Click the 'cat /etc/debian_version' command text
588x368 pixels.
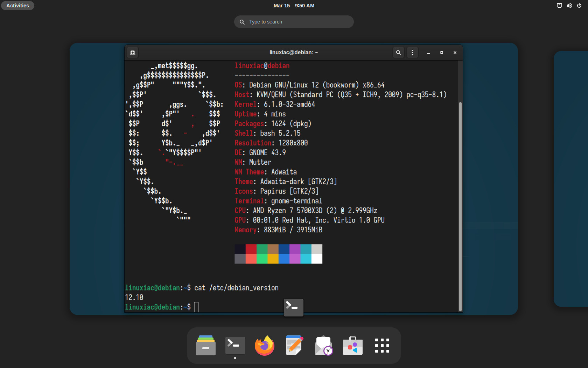pyautogui.click(x=237, y=288)
